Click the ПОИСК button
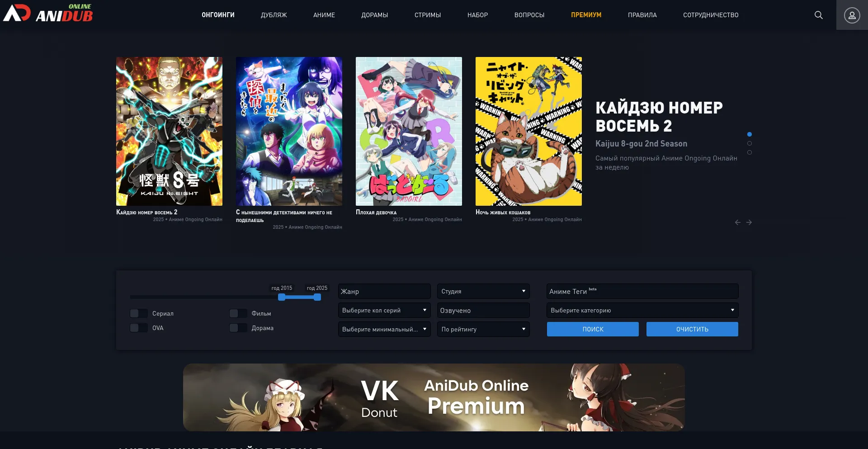The height and width of the screenshot is (449, 868). (593, 329)
